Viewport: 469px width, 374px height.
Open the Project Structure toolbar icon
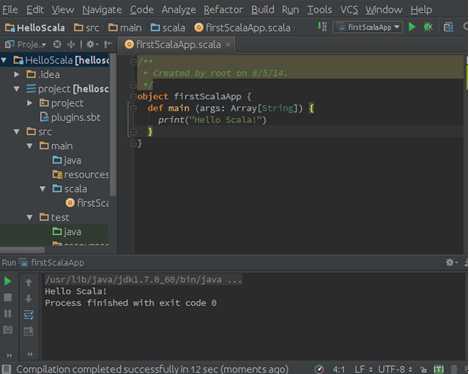pos(448,27)
